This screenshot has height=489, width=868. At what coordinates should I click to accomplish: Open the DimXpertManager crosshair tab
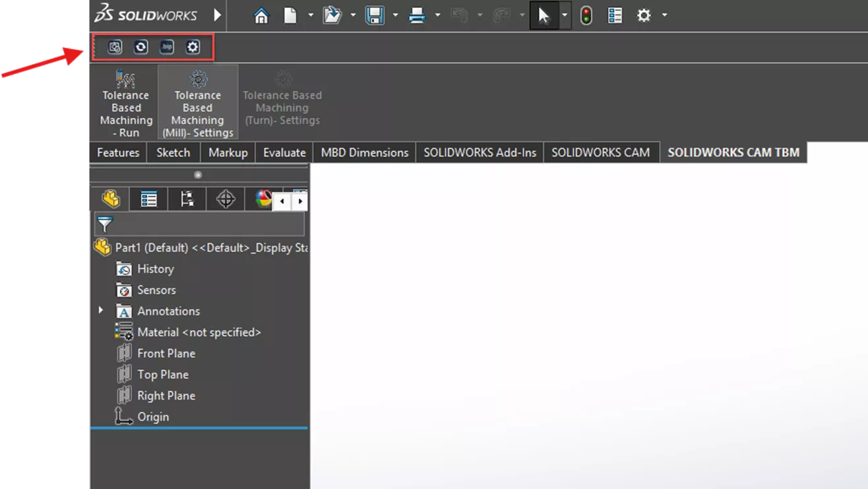click(226, 199)
